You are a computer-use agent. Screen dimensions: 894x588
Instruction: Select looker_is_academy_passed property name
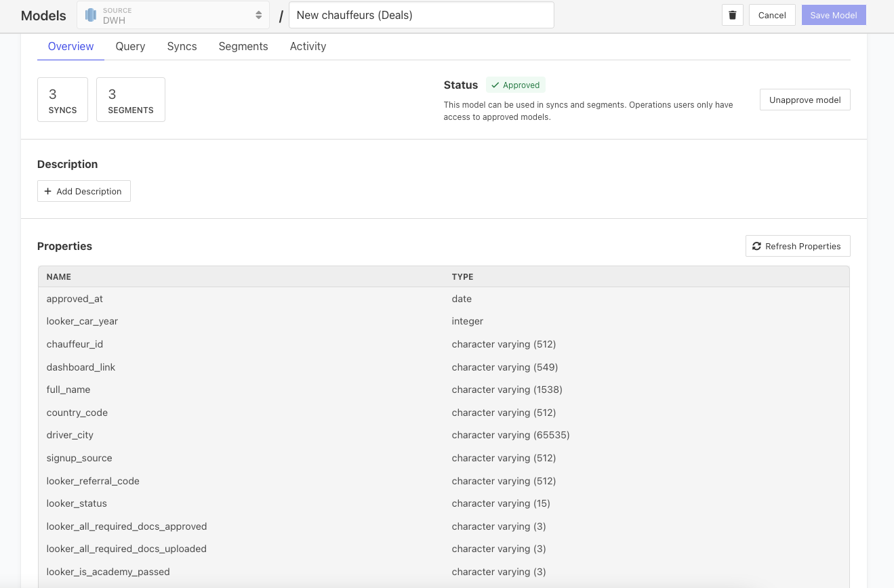pos(108,572)
